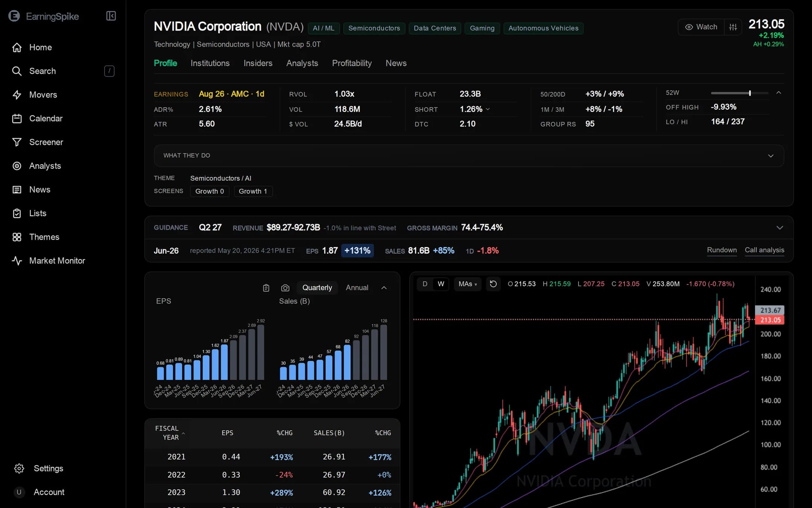This screenshot has height=508, width=812.
Task: Click the Settings gear icon
Action: click(19, 468)
